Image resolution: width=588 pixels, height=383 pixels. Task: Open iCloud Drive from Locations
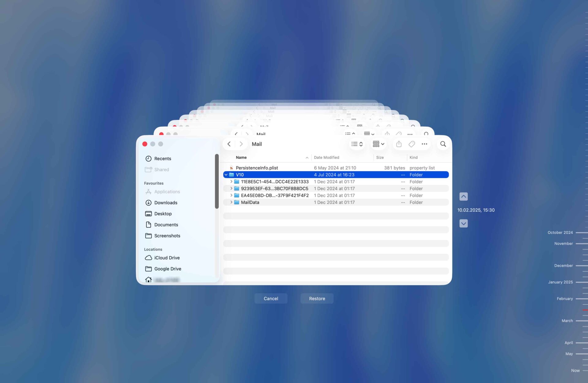(x=167, y=258)
